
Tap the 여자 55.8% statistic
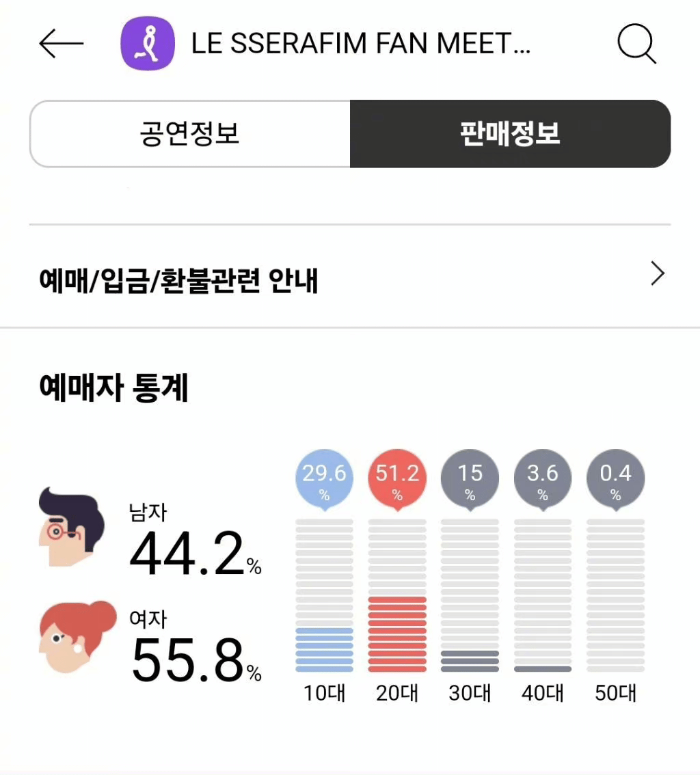click(x=196, y=647)
